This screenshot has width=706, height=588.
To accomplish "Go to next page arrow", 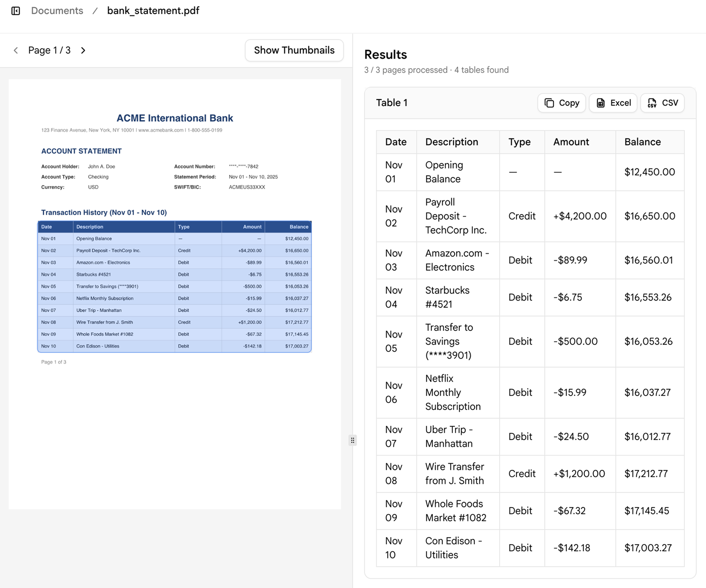I will pyautogui.click(x=83, y=50).
